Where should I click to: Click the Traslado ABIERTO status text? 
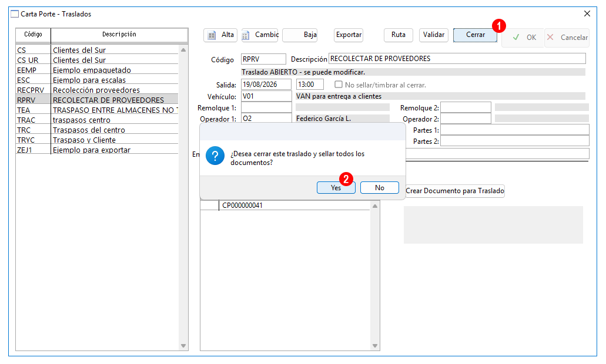pyautogui.click(x=303, y=72)
